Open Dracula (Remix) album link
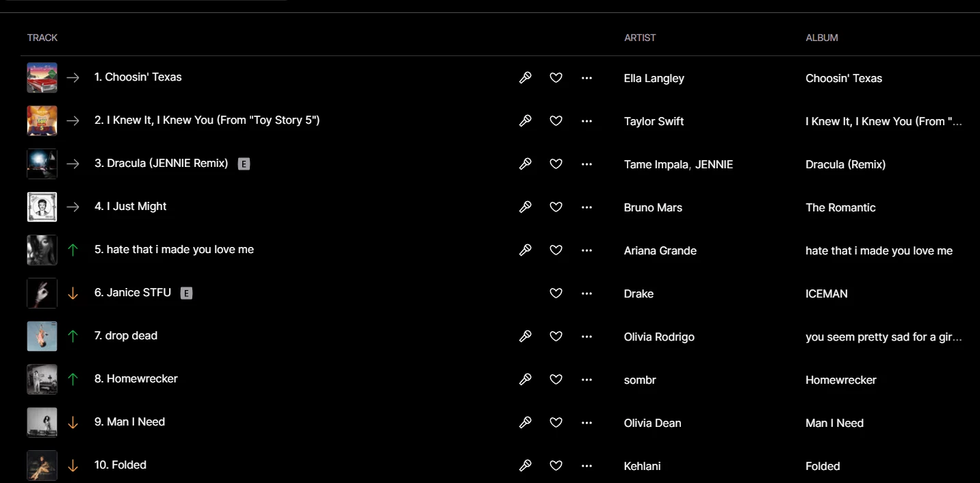The image size is (980, 483). click(x=845, y=165)
